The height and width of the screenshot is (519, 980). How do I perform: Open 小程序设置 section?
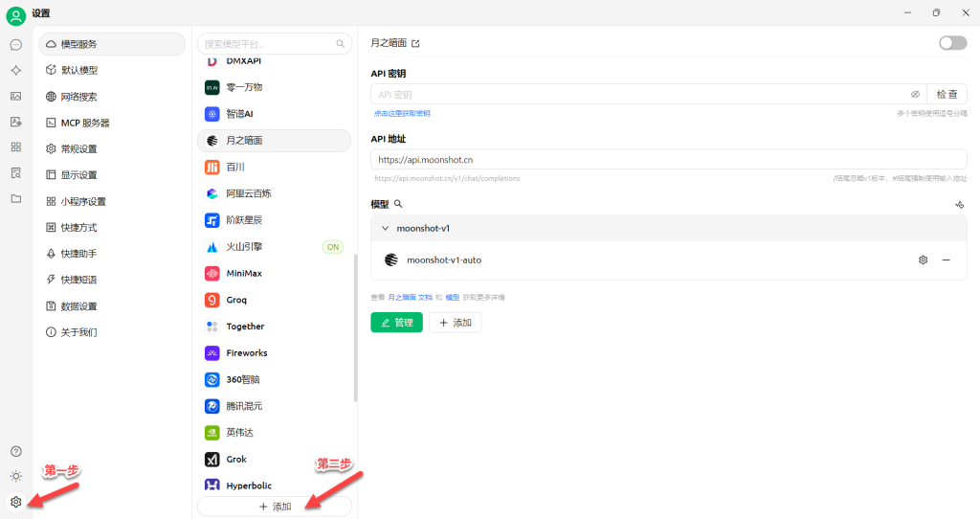(112, 201)
